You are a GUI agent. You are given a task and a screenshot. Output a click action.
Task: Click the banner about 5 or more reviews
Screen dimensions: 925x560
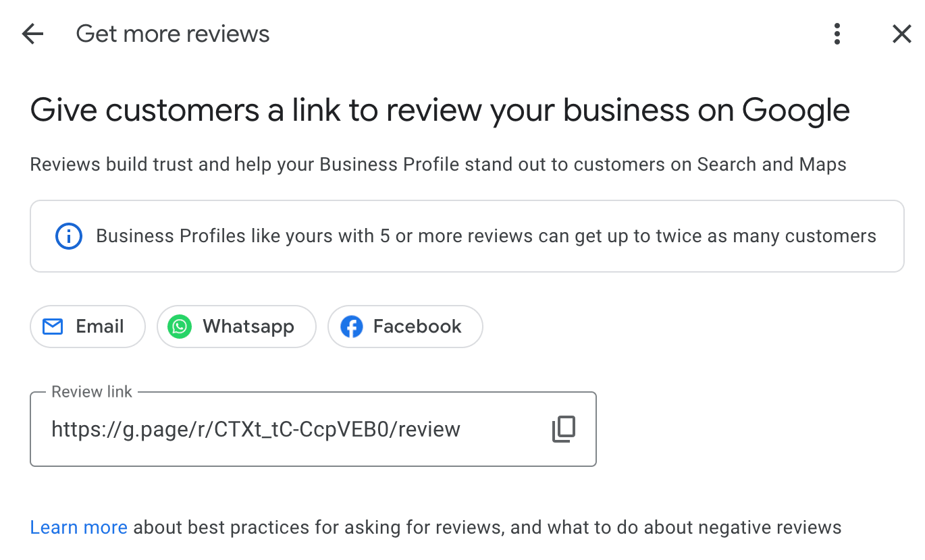[467, 236]
